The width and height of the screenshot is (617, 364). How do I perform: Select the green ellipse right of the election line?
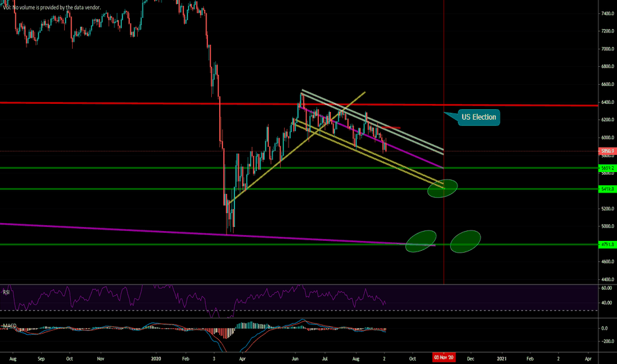pos(465,241)
